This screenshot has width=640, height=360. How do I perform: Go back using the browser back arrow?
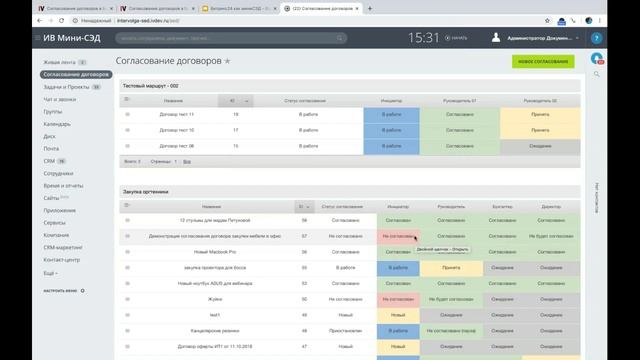40,20
